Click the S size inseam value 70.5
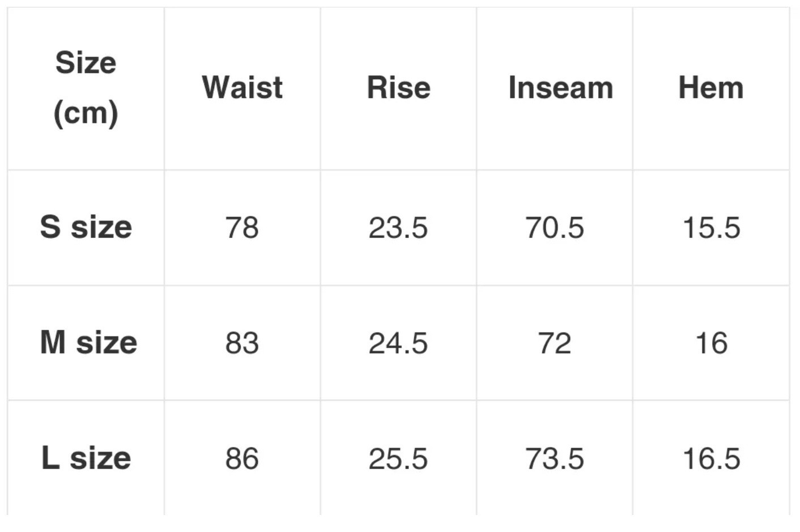Screen dimensions: 800x532 point(554,228)
